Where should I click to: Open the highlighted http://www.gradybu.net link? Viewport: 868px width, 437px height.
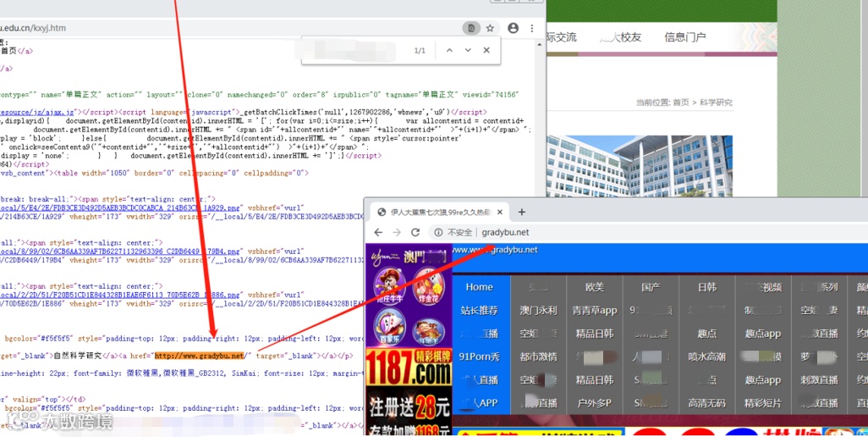point(199,356)
